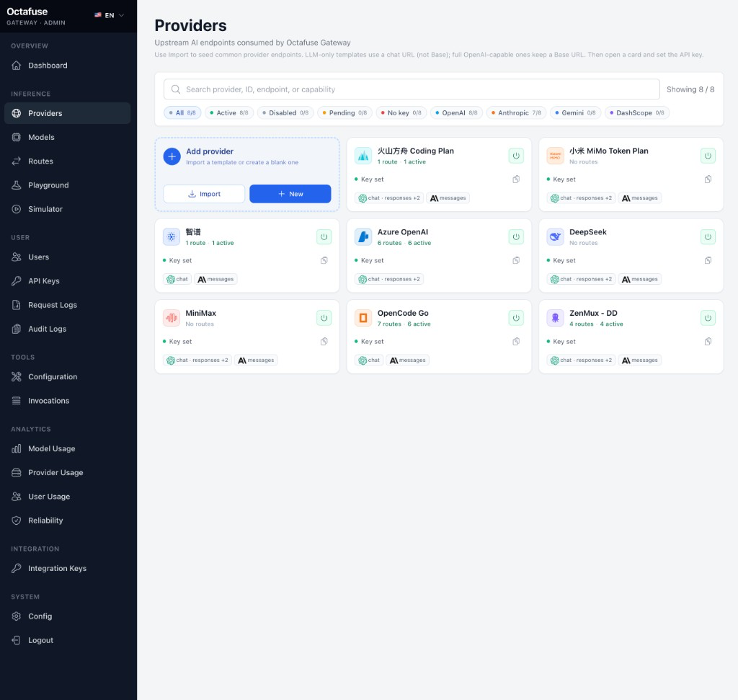This screenshot has height=700, width=738.
Task: Click the DeepSeek whale logo
Action: pos(555,236)
